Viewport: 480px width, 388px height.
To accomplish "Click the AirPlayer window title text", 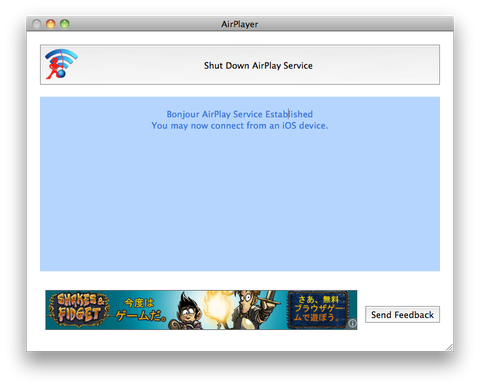I will tap(240, 24).
